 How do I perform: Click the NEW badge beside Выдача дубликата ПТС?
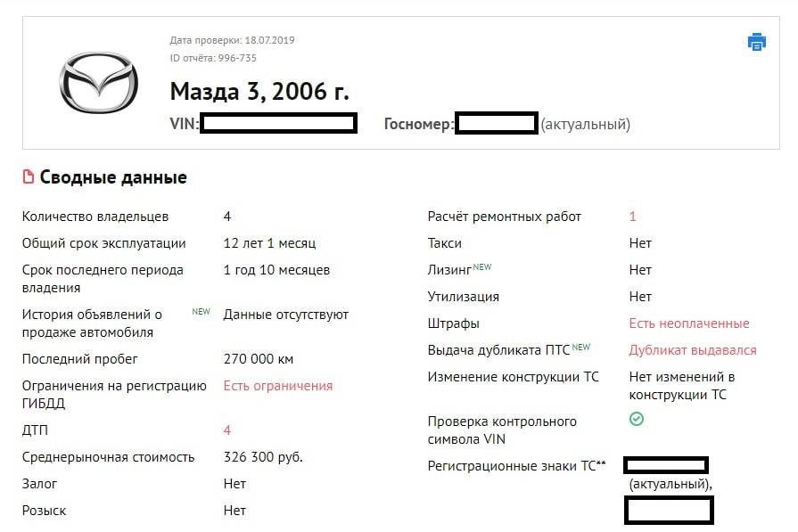581,347
